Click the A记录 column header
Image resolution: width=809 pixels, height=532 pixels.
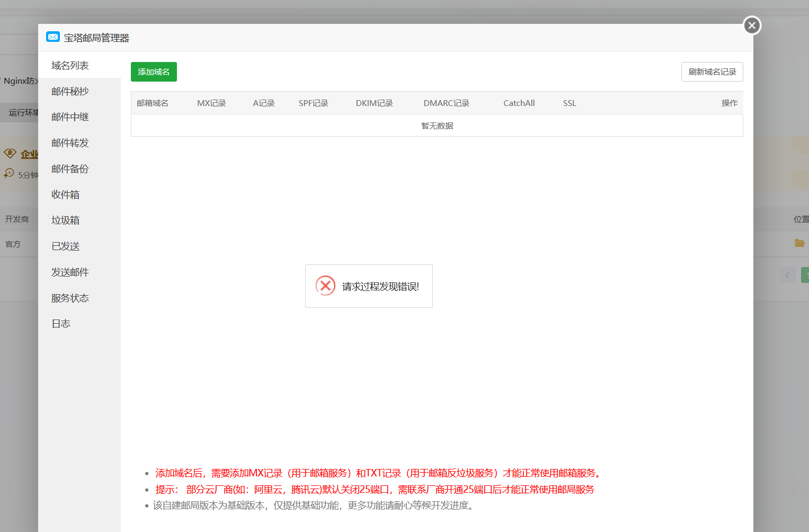point(264,103)
